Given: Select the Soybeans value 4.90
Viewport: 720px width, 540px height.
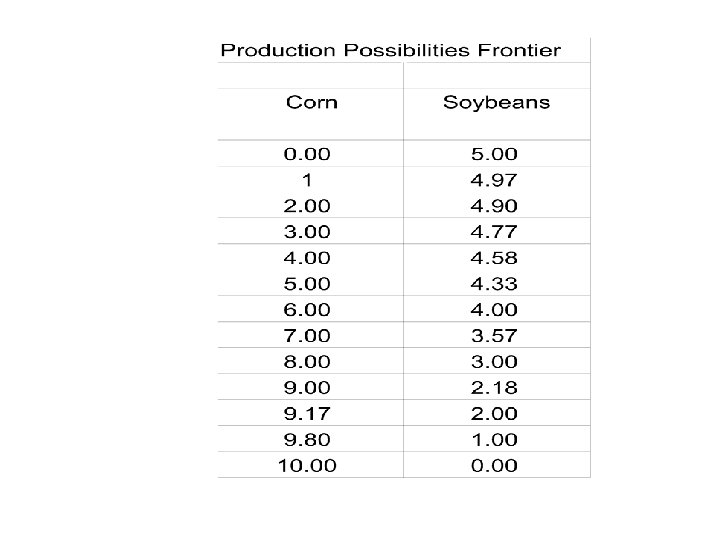Looking at the screenshot, I should click(495, 206).
